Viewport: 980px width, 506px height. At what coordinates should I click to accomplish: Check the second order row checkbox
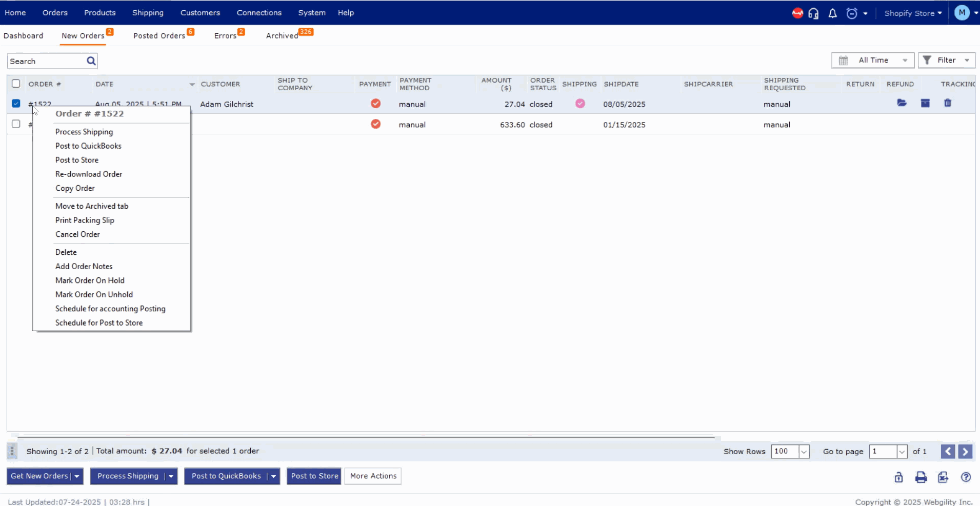coord(16,124)
